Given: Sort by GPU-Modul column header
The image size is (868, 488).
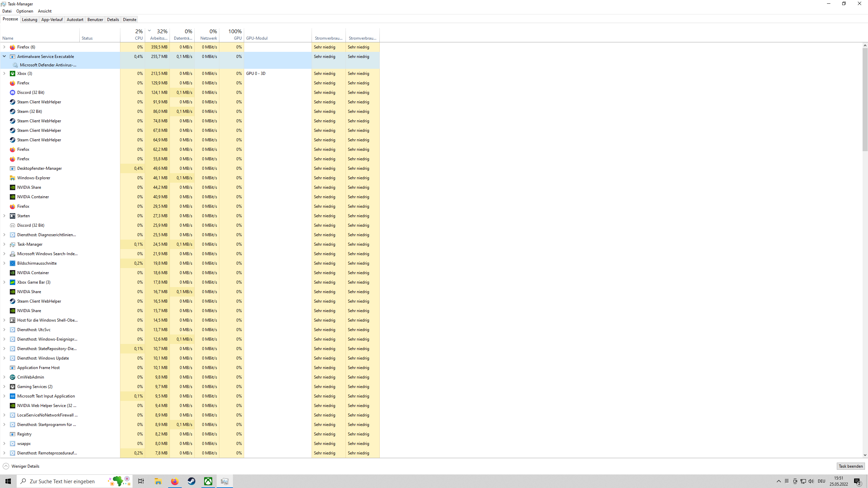Looking at the screenshot, I should click(x=278, y=35).
